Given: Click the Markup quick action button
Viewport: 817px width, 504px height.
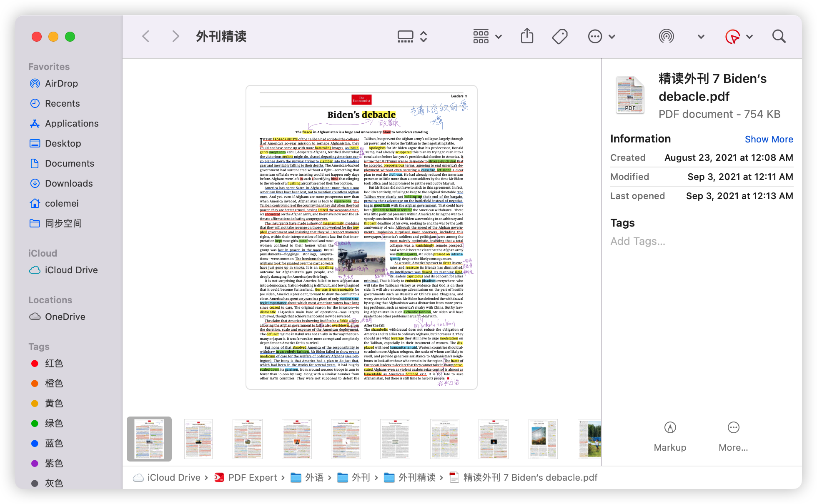Looking at the screenshot, I should point(670,437).
